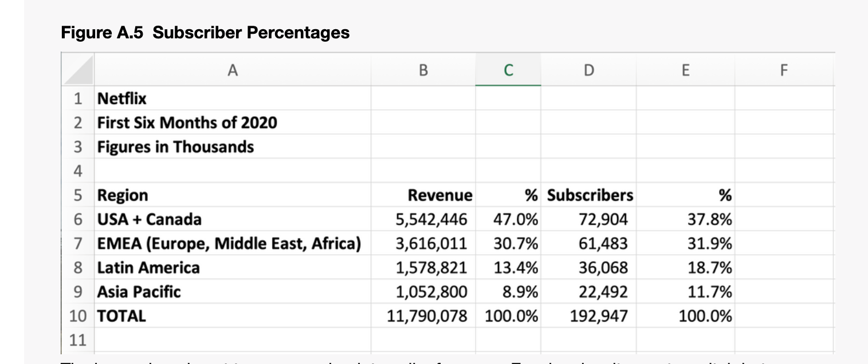868x364 pixels.
Task: Select total revenue 11,790,078 cell
Action: click(423, 315)
